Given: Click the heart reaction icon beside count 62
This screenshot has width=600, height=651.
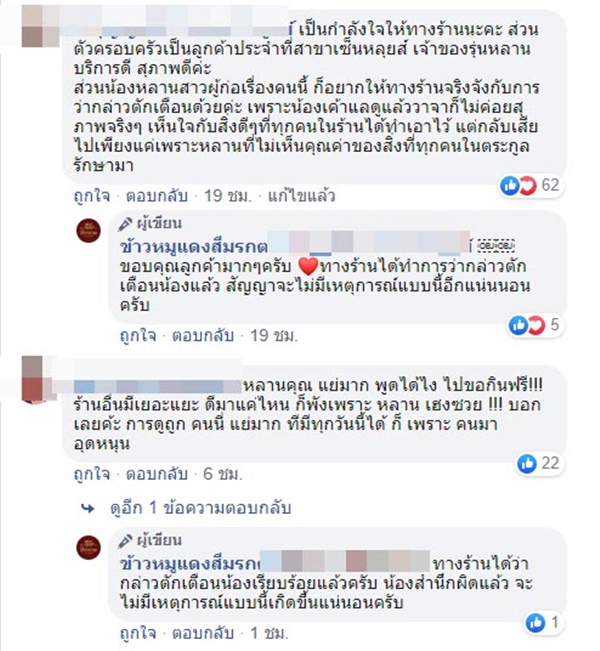Looking at the screenshot, I should tap(527, 185).
